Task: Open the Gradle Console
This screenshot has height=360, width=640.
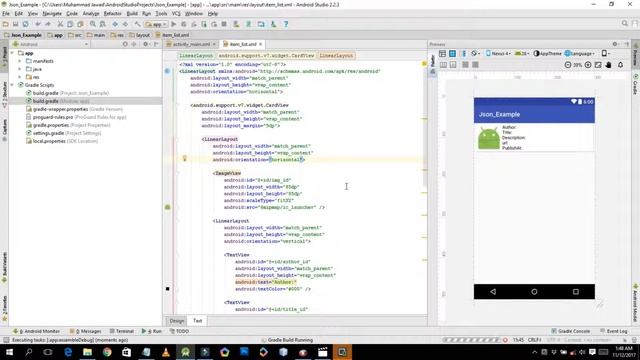Action: tap(570, 331)
